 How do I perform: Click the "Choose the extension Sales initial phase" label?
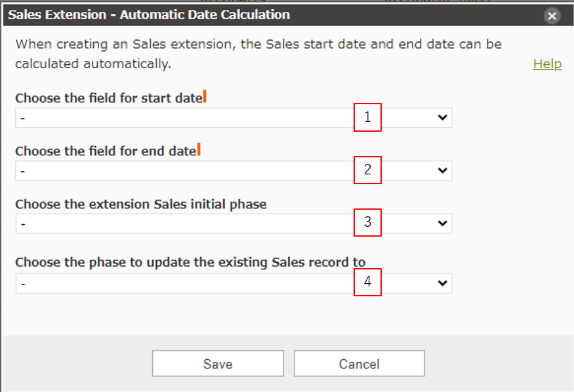(140, 204)
